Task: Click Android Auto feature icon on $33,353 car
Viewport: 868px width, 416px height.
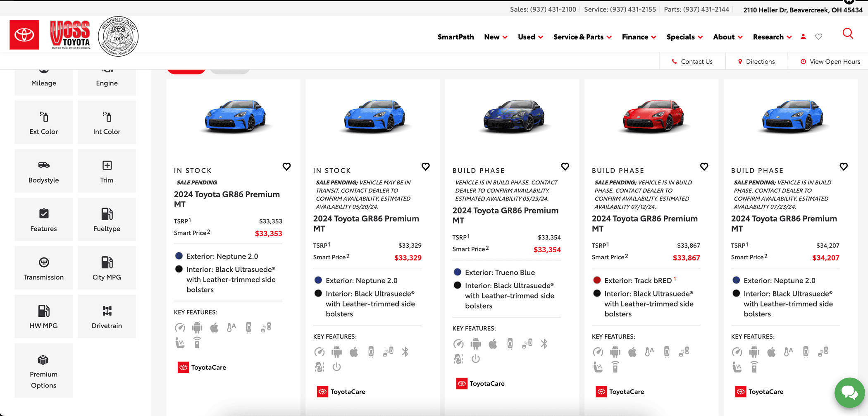Action: pyautogui.click(x=197, y=328)
